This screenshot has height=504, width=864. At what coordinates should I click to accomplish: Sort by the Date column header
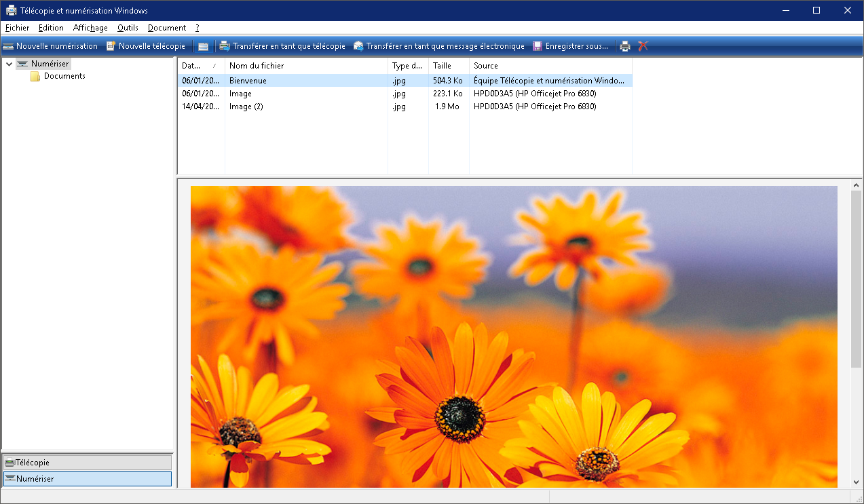[x=201, y=66]
